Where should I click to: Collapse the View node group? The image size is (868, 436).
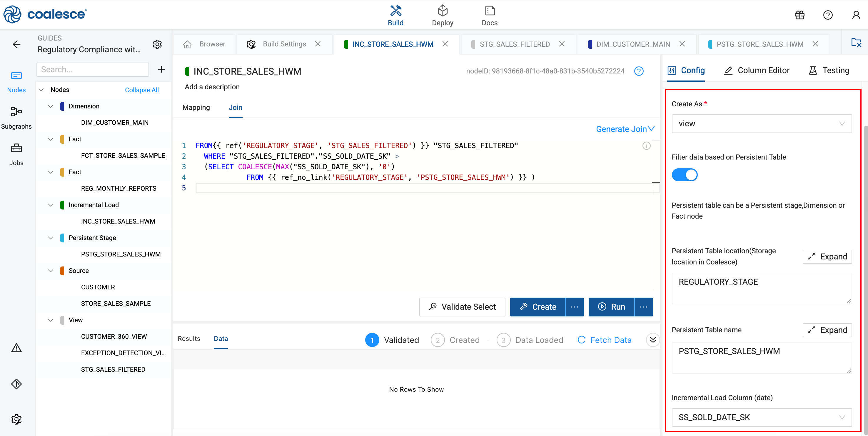51,320
